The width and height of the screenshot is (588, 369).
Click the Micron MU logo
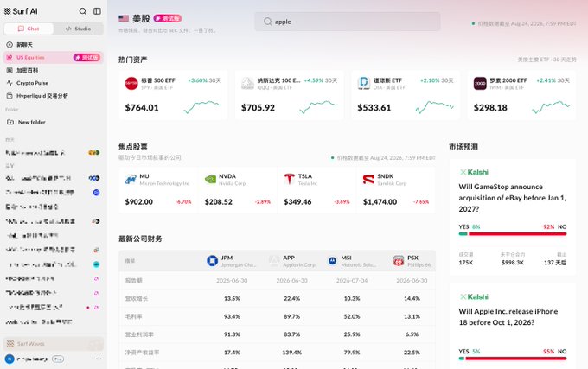(131, 180)
